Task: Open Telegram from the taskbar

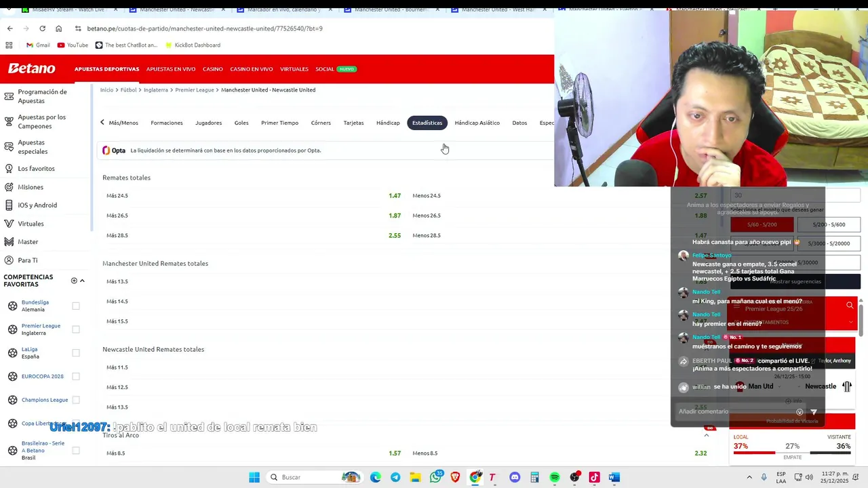Action: [395, 477]
